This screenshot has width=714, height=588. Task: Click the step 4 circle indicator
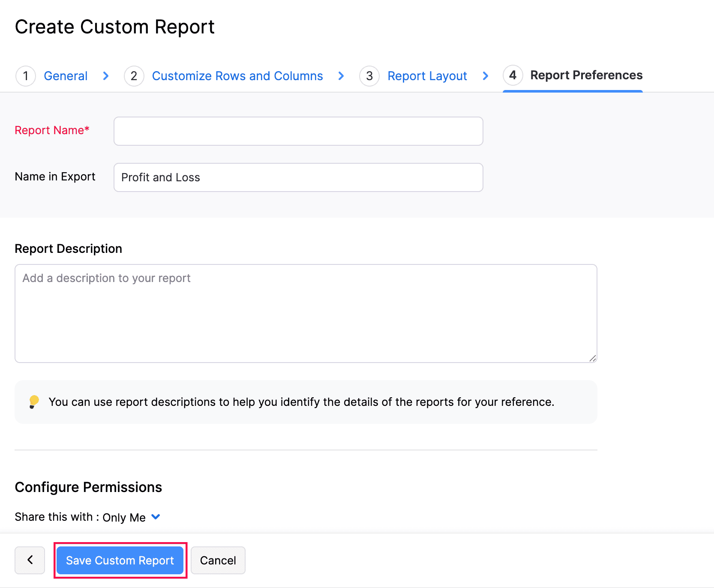[x=513, y=76]
